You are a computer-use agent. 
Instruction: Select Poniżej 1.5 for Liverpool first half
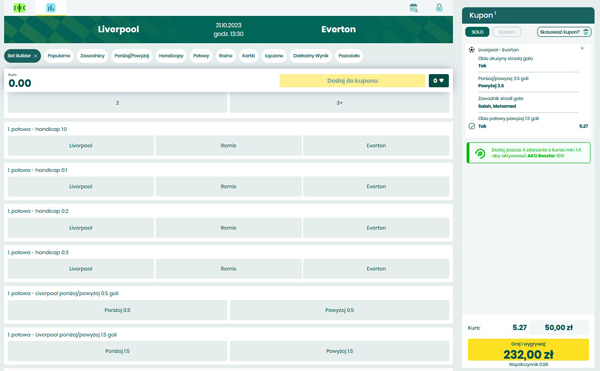point(117,351)
